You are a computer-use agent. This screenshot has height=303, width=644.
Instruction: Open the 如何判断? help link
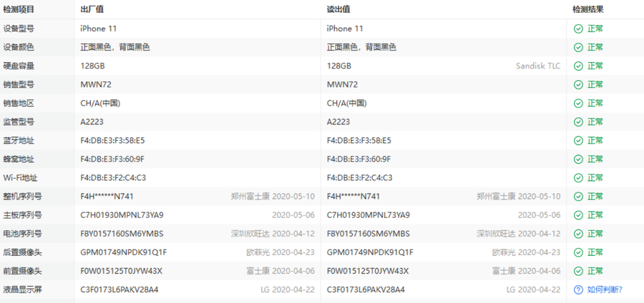click(605, 290)
